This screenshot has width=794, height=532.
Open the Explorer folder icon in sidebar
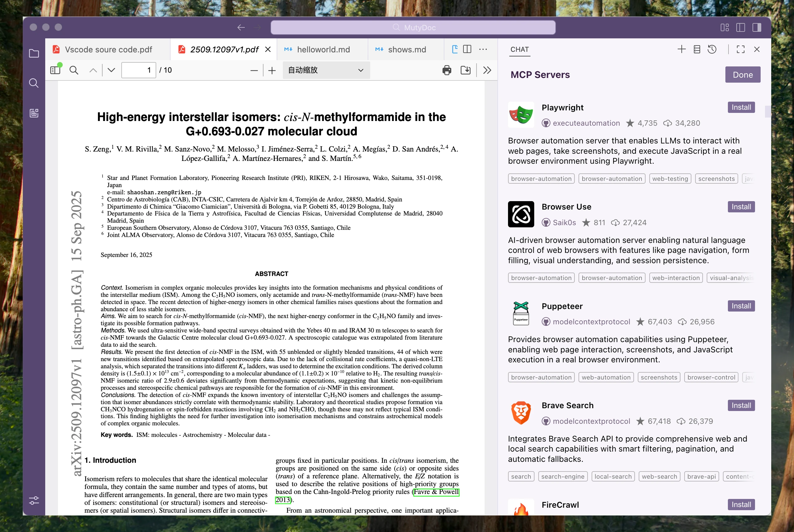34,53
